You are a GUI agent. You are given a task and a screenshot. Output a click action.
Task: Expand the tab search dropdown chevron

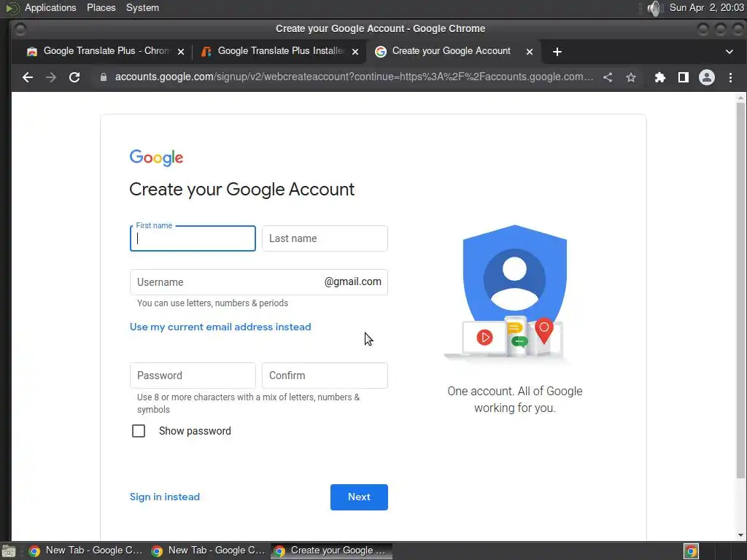coord(729,52)
